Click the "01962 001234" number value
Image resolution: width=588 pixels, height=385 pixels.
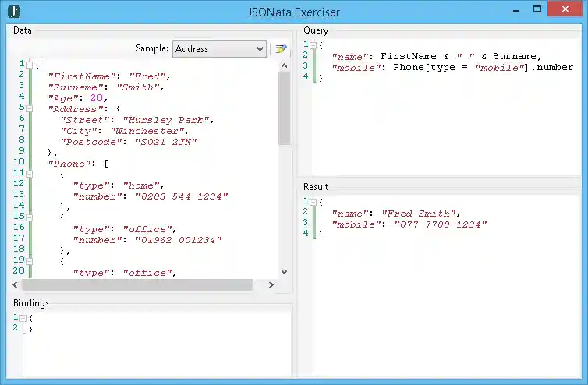click(179, 240)
